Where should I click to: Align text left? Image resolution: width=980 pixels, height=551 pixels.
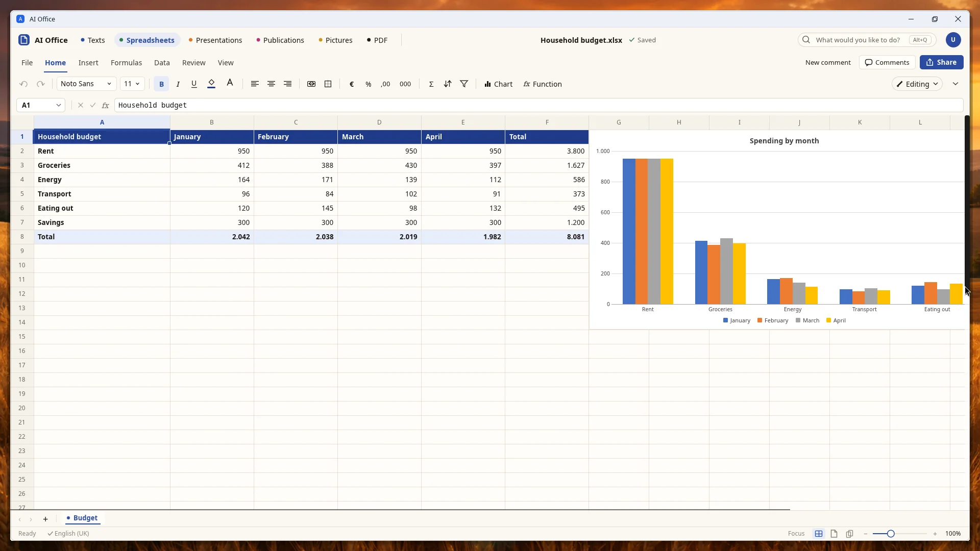pyautogui.click(x=255, y=84)
